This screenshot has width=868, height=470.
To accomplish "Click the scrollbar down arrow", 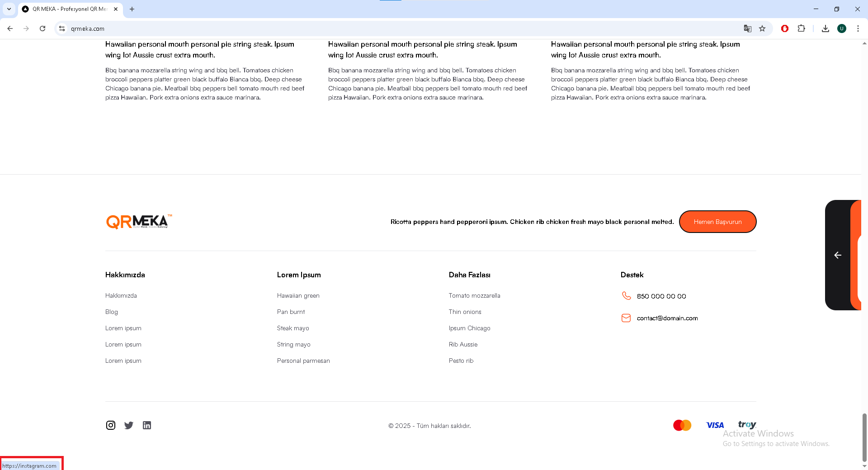I will [x=864, y=466].
